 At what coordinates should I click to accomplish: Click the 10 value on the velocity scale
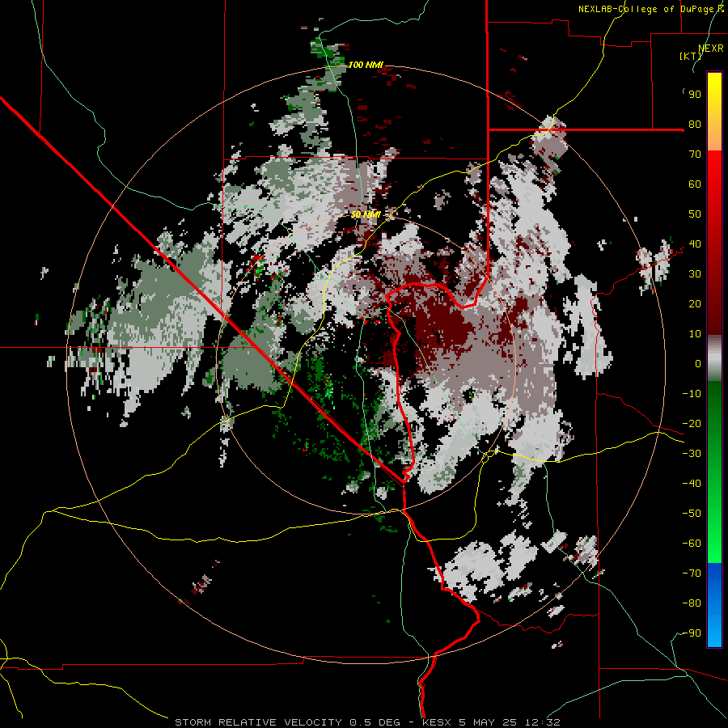(695, 334)
